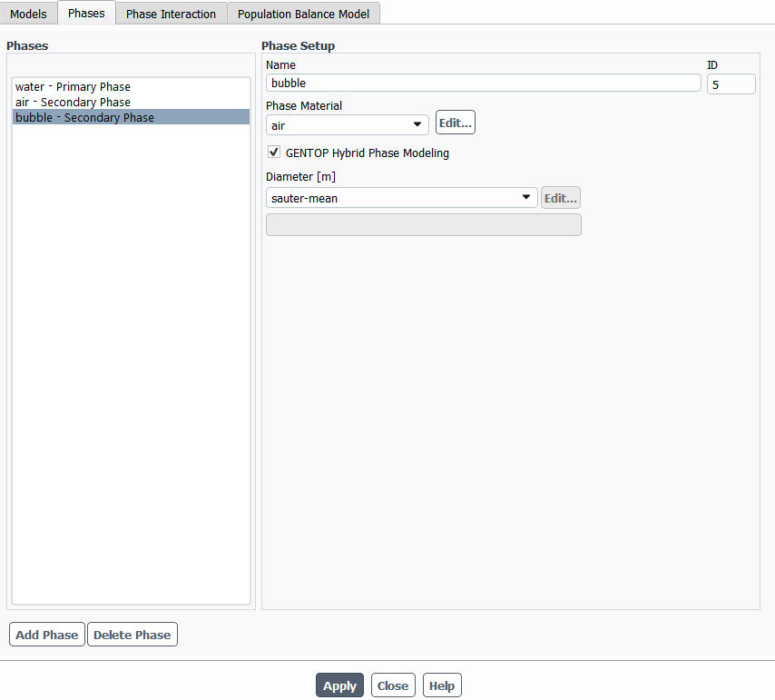Screen dimensions: 775x700
Task: Select bubble - Secondary Phase entry
Action: (84, 117)
